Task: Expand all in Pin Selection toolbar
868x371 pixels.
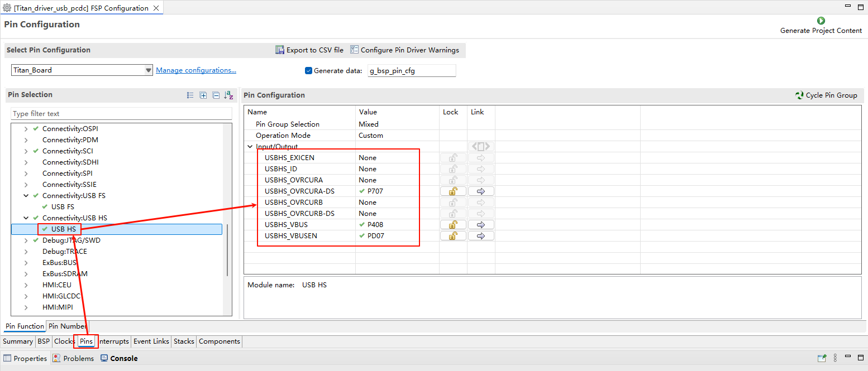Action: point(203,95)
